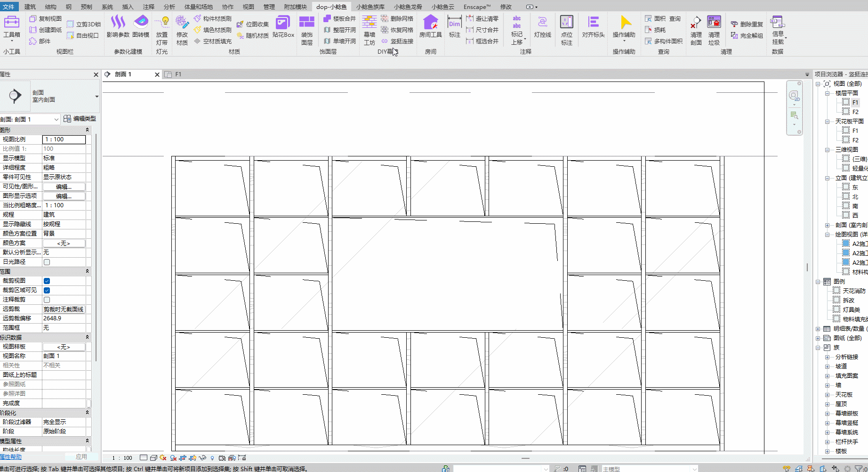This screenshot has width=868, height=472.
Task: Click the 构件材质刷 material brush tool
Action: click(213, 18)
